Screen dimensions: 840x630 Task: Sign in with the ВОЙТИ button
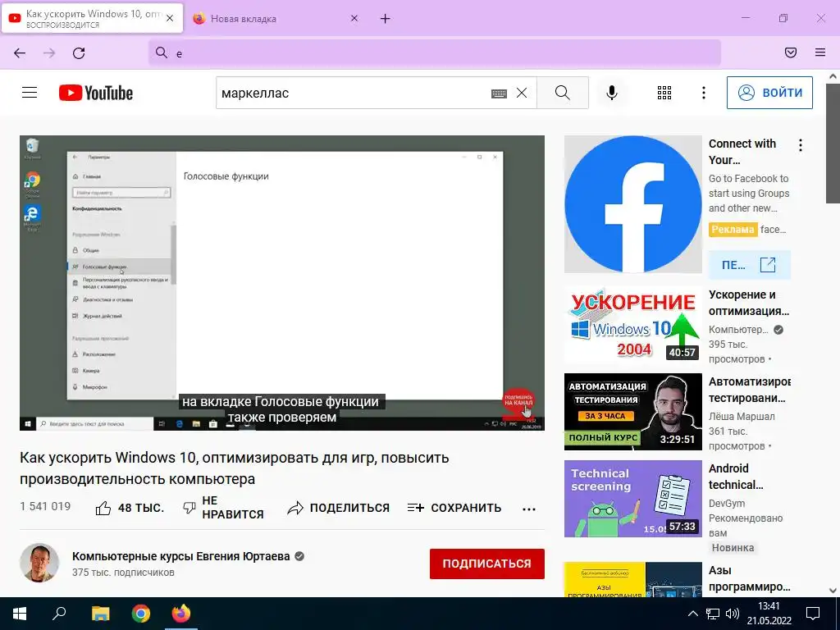(769, 93)
